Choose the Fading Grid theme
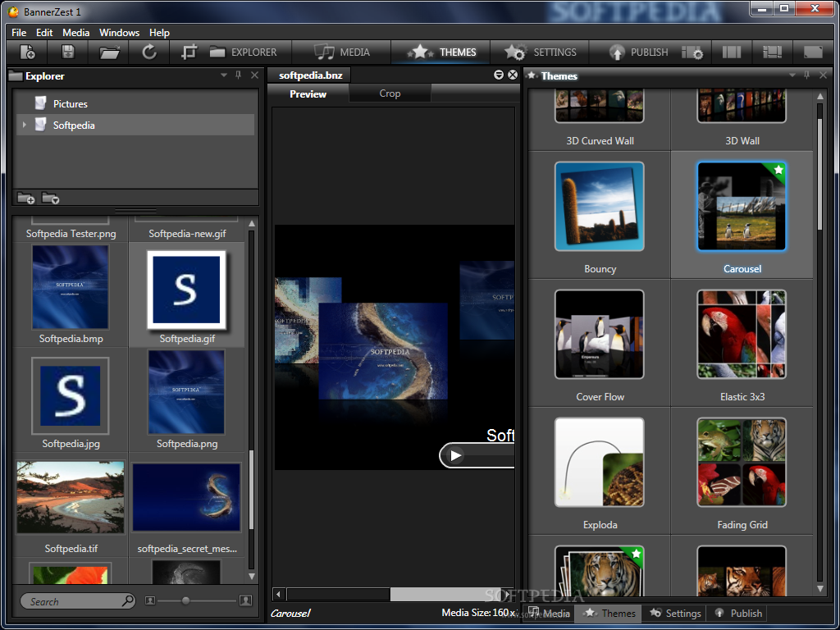Screen dimensions: 840x630 click(x=742, y=472)
